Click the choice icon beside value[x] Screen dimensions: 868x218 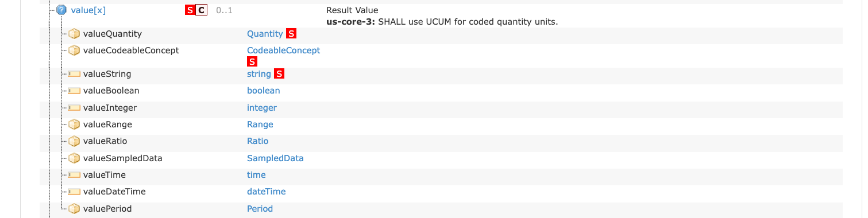pos(61,10)
